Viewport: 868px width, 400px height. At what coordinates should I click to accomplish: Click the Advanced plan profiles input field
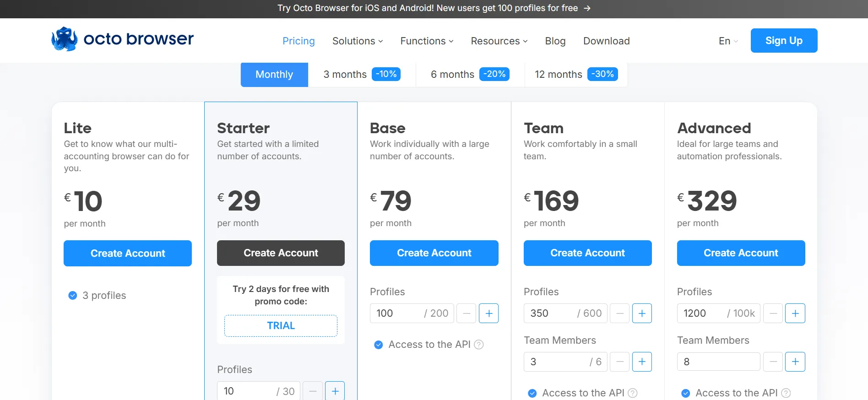pyautogui.click(x=719, y=314)
